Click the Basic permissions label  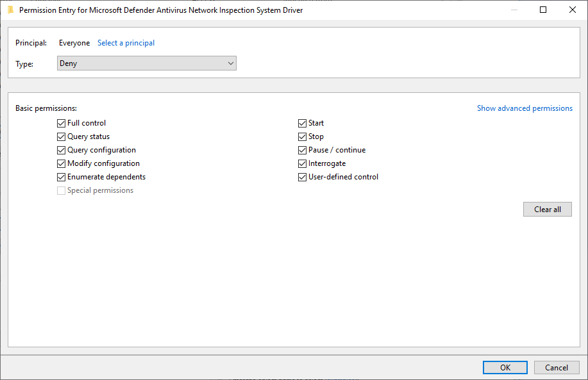click(46, 108)
